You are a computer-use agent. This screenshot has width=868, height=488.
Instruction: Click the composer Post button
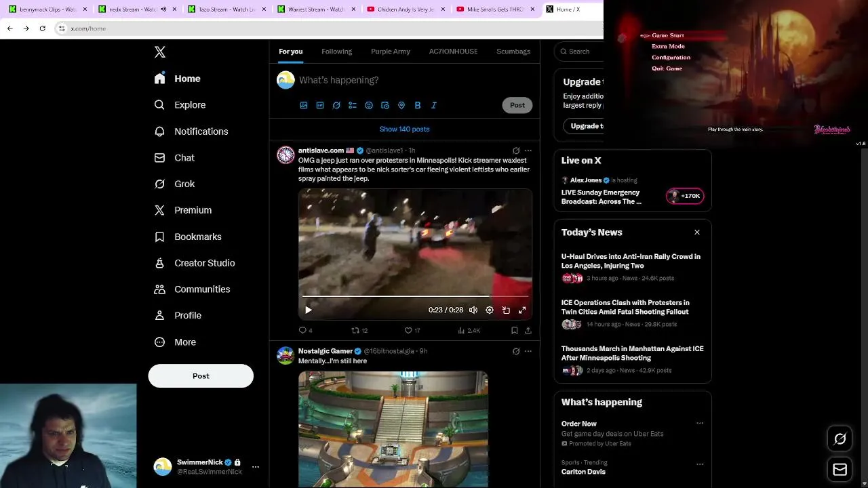[x=517, y=105]
